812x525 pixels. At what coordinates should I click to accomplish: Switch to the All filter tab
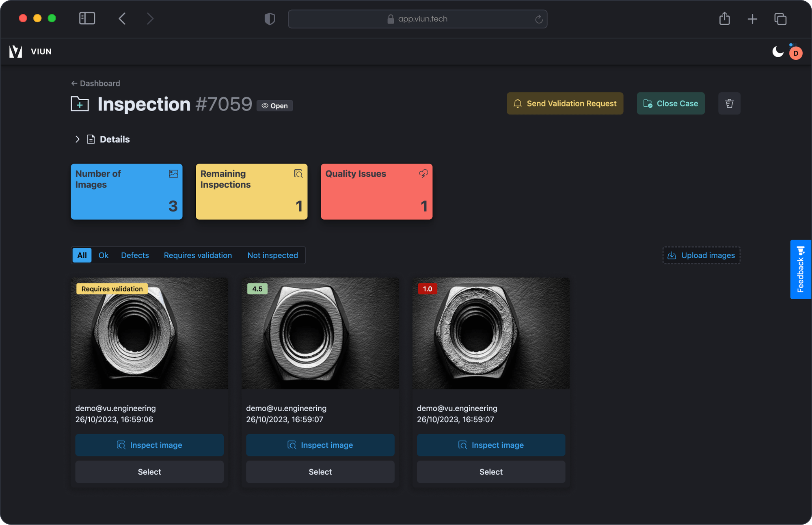(x=82, y=255)
